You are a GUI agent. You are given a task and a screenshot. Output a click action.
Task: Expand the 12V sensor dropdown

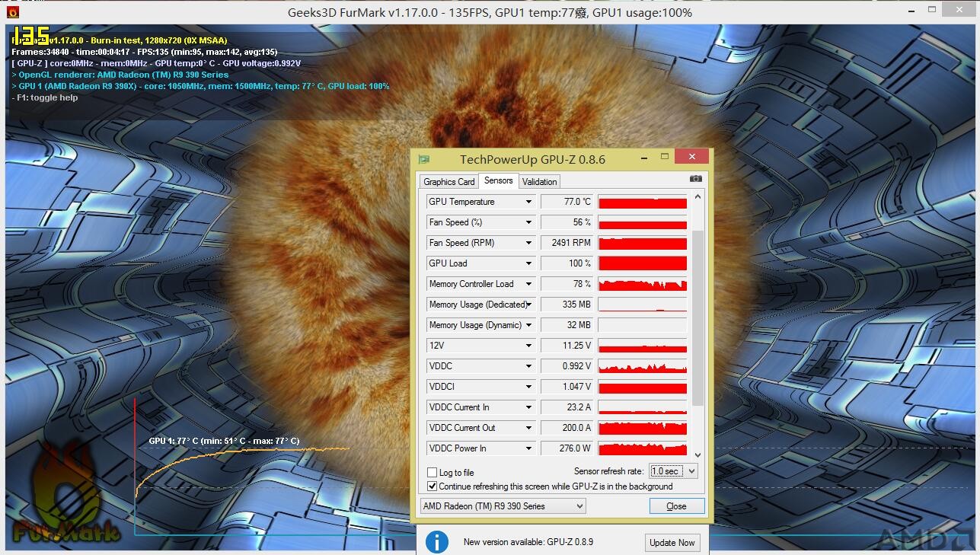click(x=528, y=346)
